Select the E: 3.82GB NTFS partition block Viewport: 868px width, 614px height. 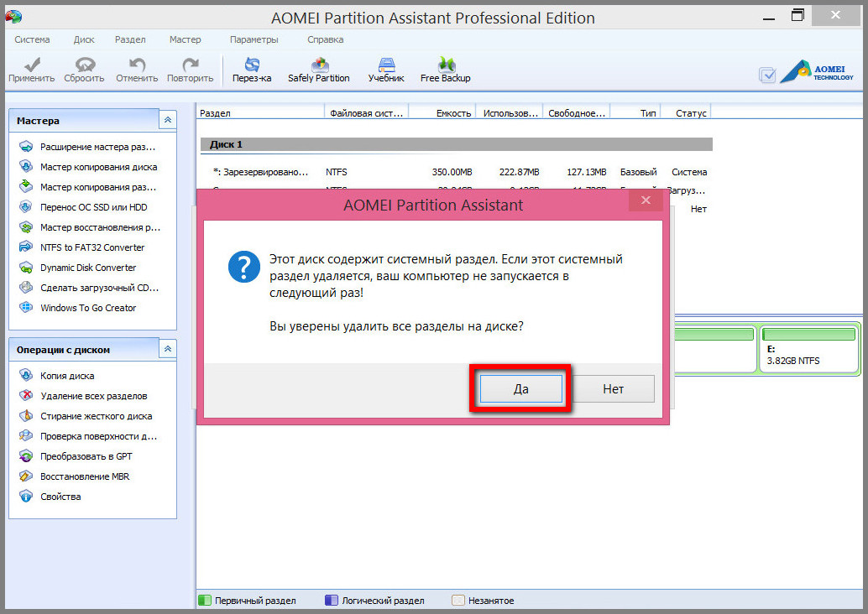coord(808,348)
